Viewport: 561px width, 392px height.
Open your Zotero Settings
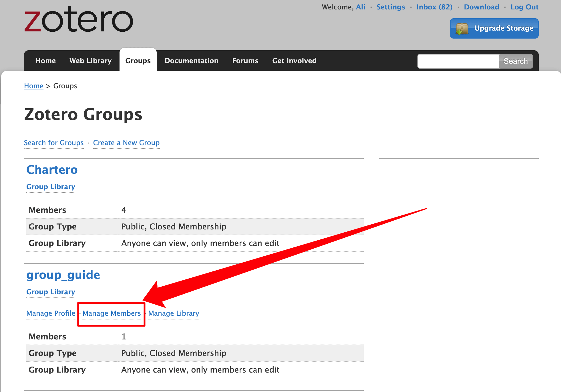tap(391, 7)
